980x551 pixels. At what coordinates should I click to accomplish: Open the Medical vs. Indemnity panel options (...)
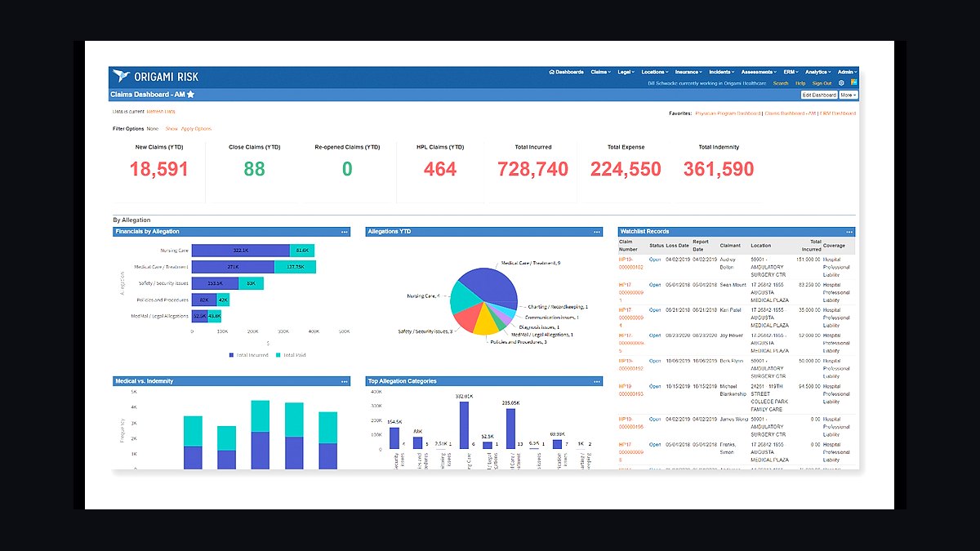(x=345, y=381)
